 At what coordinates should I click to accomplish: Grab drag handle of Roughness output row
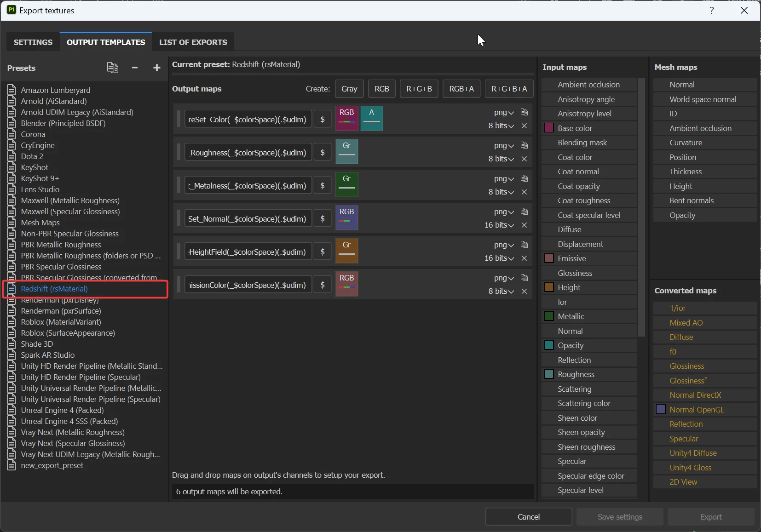coord(179,152)
